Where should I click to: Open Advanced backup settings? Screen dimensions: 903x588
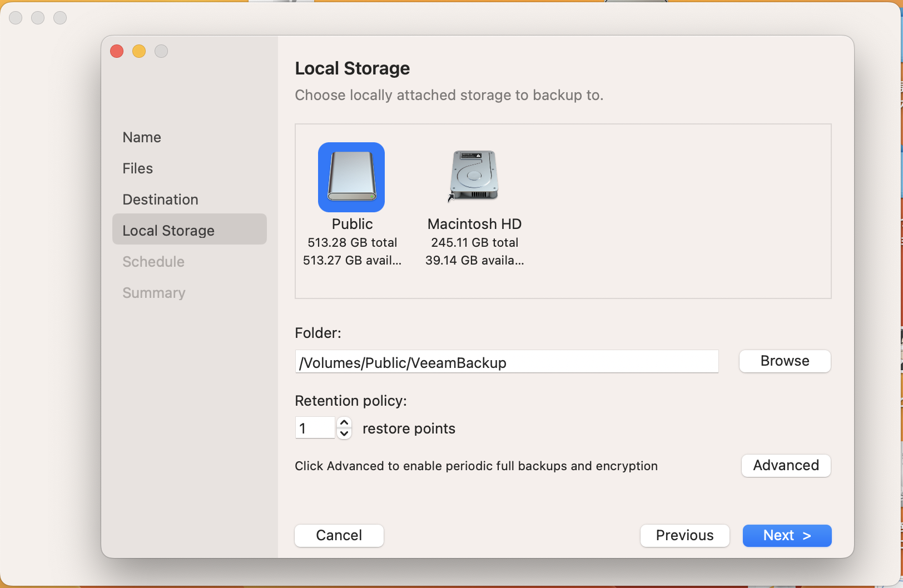pyautogui.click(x=786, y=466)
